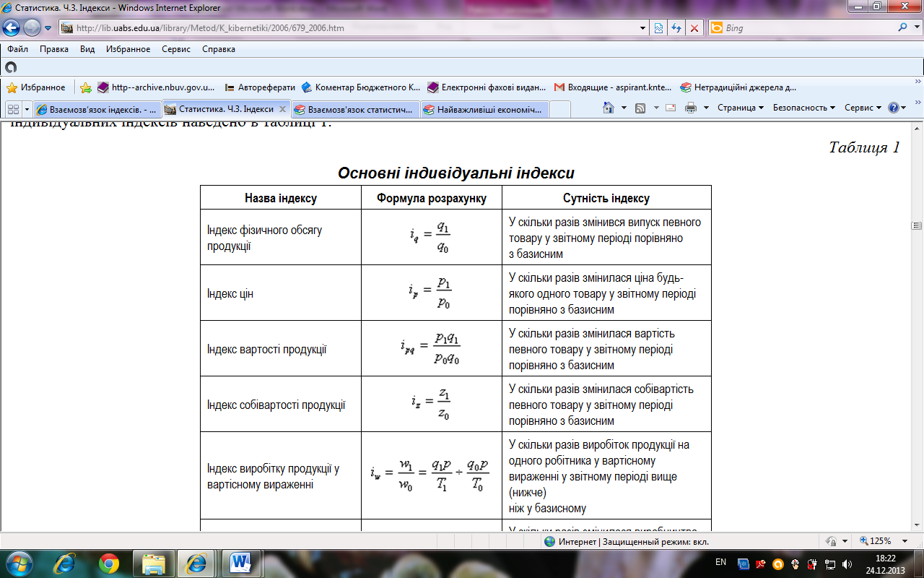Close the Статистика. Ч.3. Індекси tab
This screenshot has width=924, height=578.
[x=282, y=110]
